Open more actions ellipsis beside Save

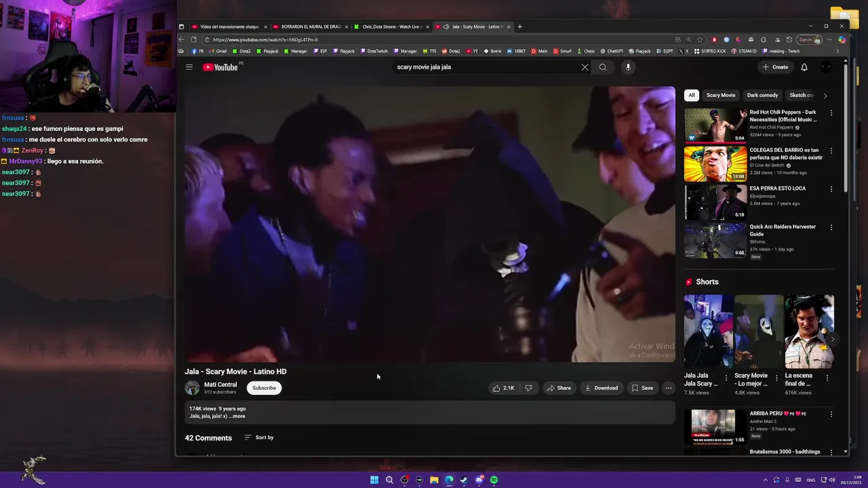tap(669, 388)
